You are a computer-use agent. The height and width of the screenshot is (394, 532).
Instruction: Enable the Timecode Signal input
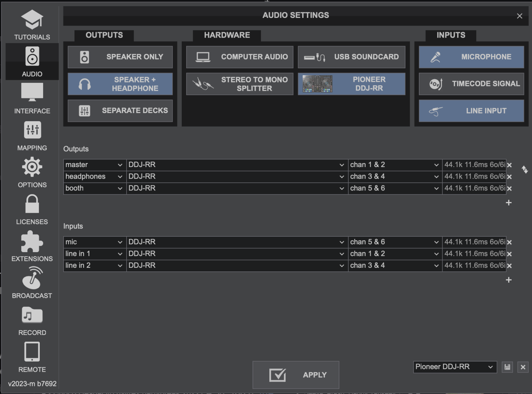[x=471, y=84]
